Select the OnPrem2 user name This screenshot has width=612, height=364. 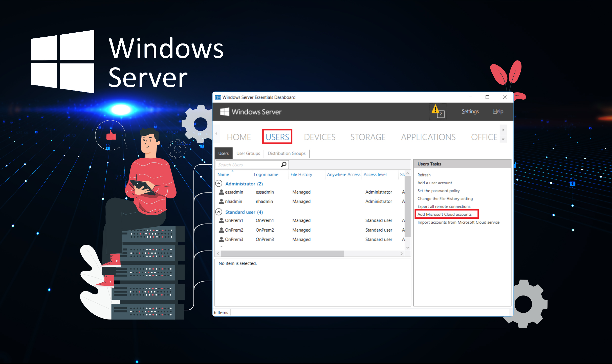coord(234,230)
